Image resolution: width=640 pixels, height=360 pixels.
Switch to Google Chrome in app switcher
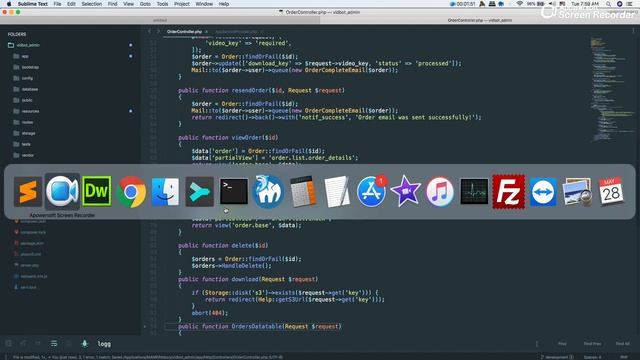pos(131,191)
